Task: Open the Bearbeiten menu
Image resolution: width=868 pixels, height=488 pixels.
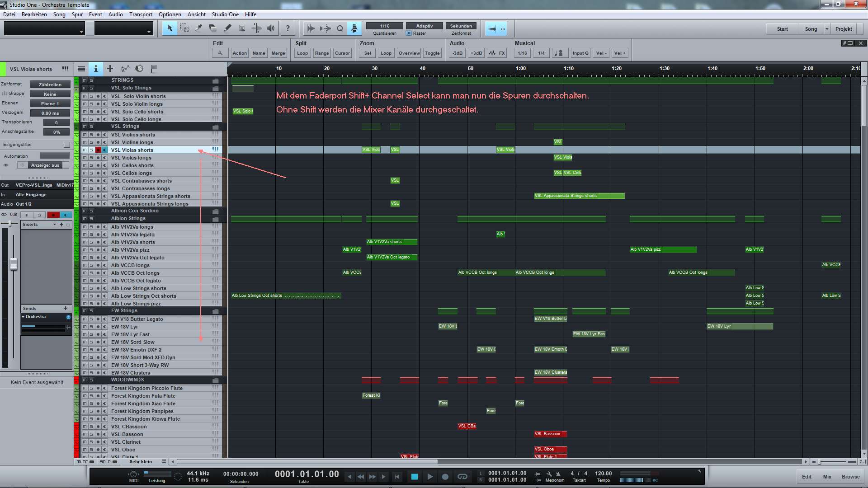Action: (34, 14)
